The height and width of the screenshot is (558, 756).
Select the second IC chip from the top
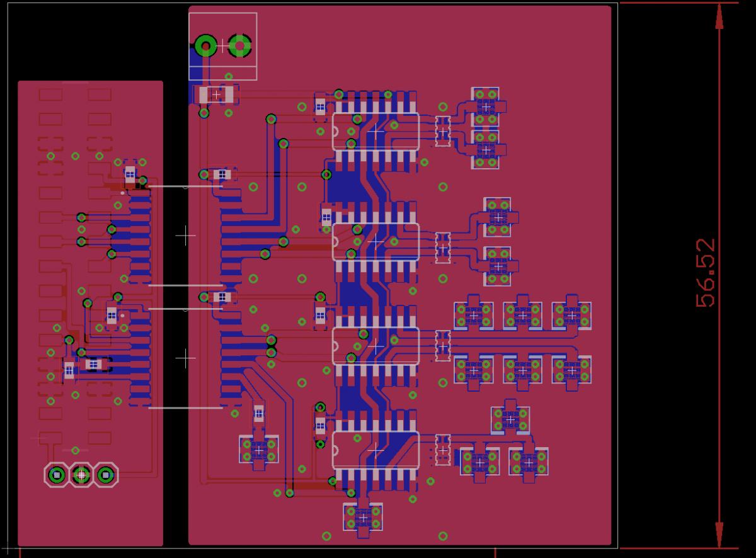pyautogui.click(x=375, y=241)
